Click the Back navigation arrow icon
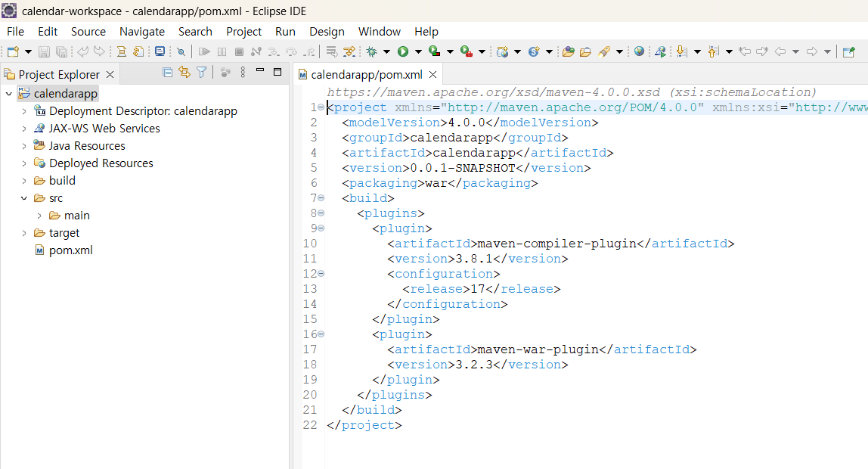Viewport: 868px width, 469px height. click(x=780, y=51)
